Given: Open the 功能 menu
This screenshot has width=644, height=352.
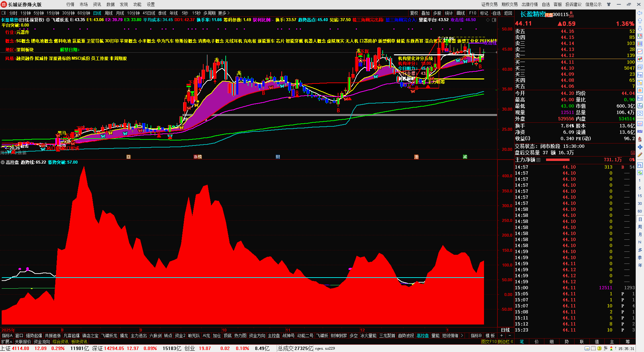Looking at the screenshot, I should 138,4.
